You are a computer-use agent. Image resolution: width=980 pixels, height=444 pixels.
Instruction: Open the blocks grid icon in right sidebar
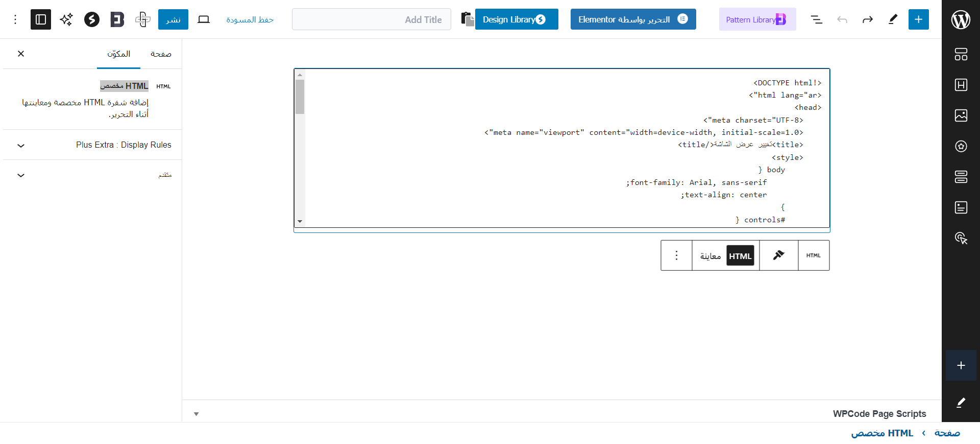coord(961,54)
